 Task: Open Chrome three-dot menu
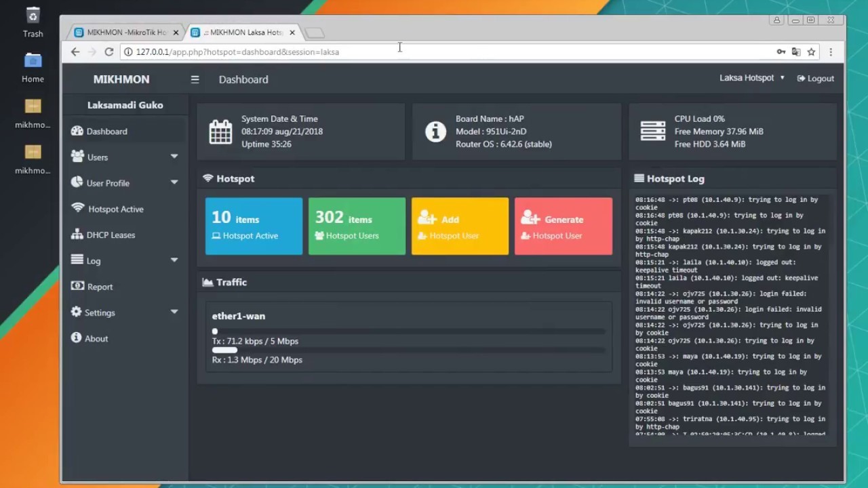[831, 52]
